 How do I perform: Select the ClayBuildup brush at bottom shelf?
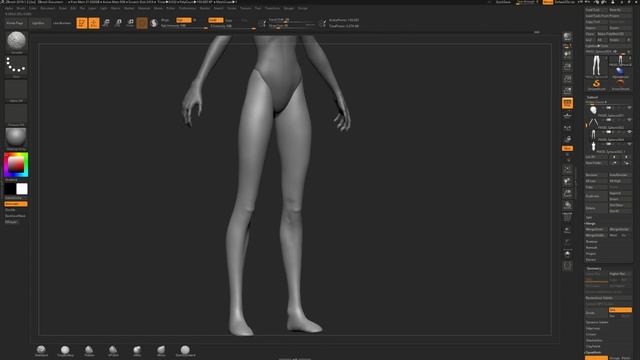tap(65, 350)
